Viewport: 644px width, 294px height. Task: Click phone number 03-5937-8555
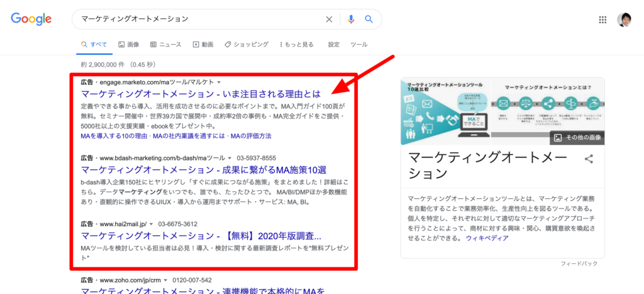click(257, 158)
